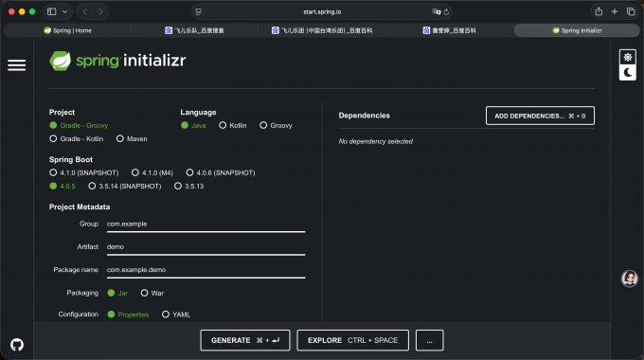Select Gradle - Kotlin project
This screenshot has width=644, height=360.
(x=77, y=139)
